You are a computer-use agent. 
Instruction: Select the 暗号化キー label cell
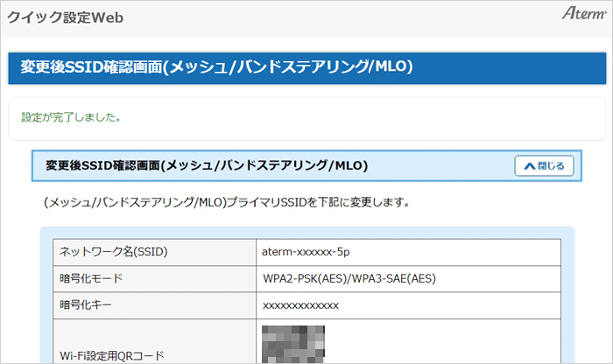pos(85,305)
